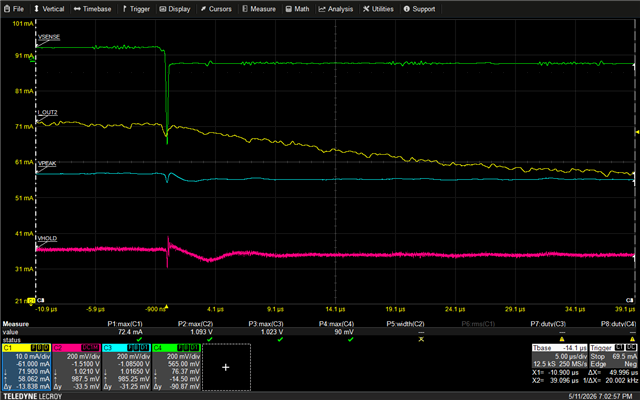Open the Measure menu
Image resolution: width=640 pixels, height=400 pixels.
(259, 9)
